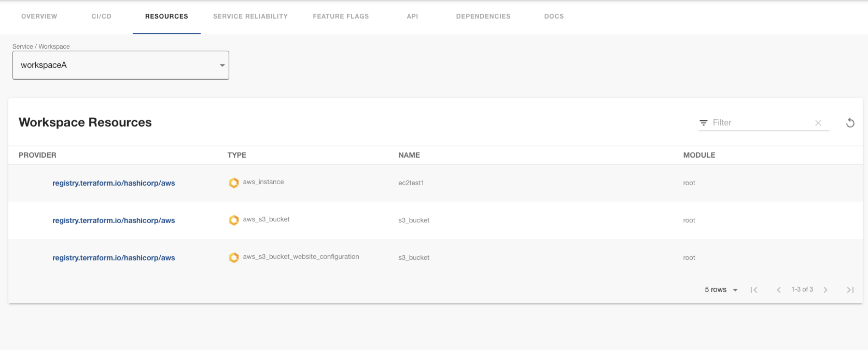Open provider link for aws_s3_bucket row
Screen dimensions: 868x350
[x=113, y=221]
